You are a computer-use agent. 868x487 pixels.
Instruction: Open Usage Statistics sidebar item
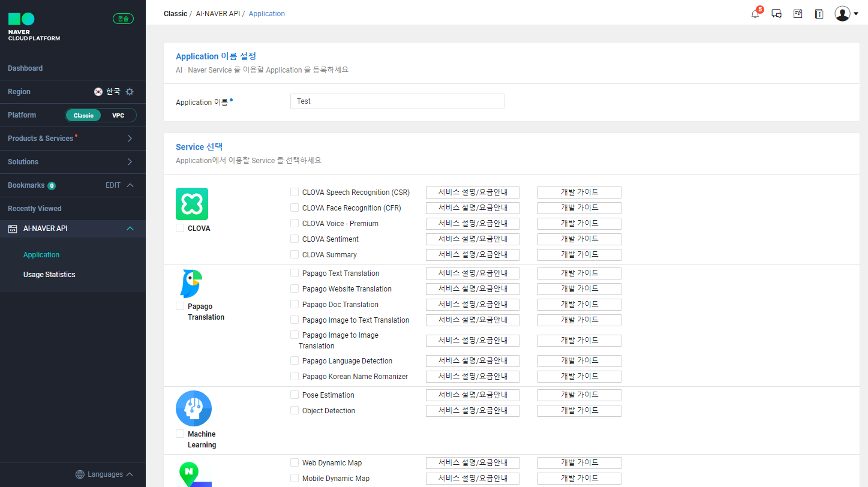(49, 275)
